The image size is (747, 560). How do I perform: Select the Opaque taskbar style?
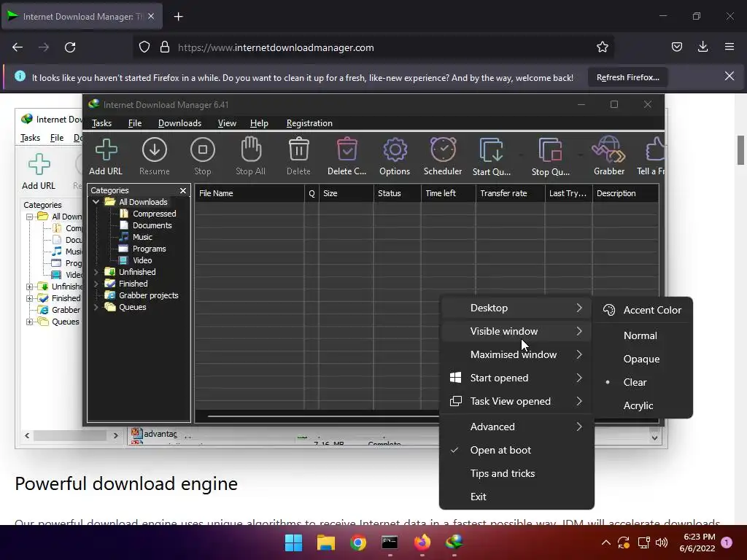click(643, 359)
